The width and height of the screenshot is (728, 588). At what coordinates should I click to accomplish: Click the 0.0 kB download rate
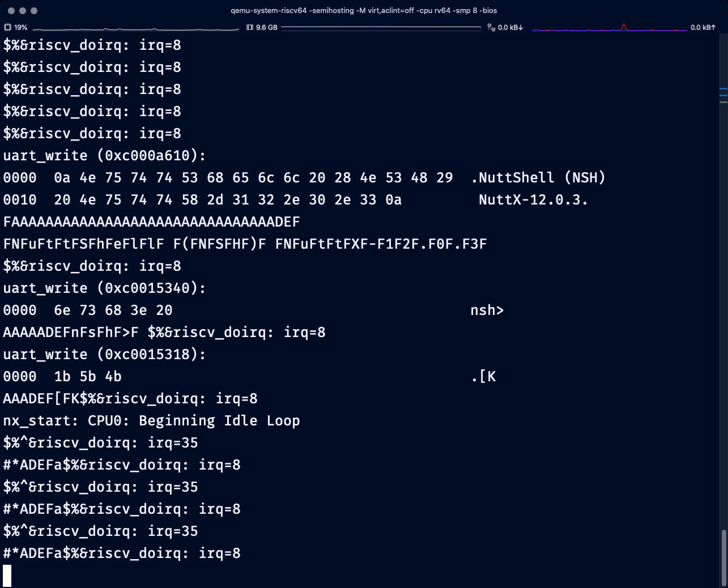(x=510, y=27)
